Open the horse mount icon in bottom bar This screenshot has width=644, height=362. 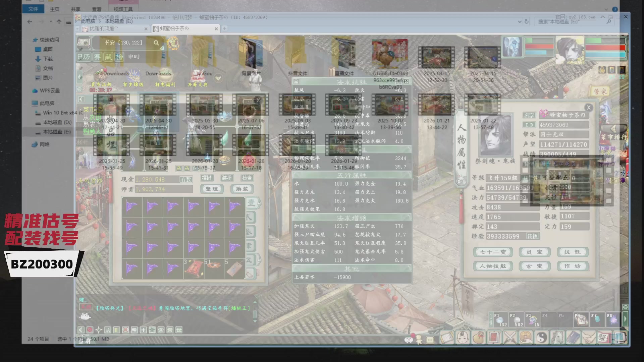pyautogui.click(x=557, y=337)
